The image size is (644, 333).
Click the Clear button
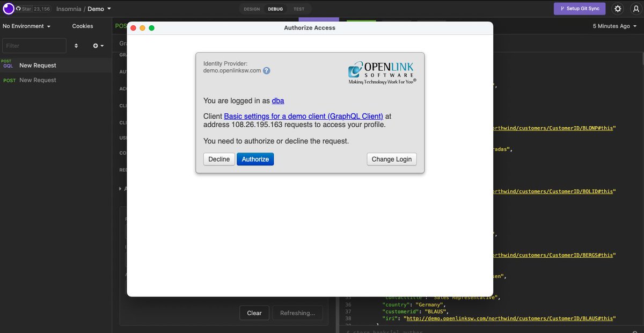click(254, 313)
